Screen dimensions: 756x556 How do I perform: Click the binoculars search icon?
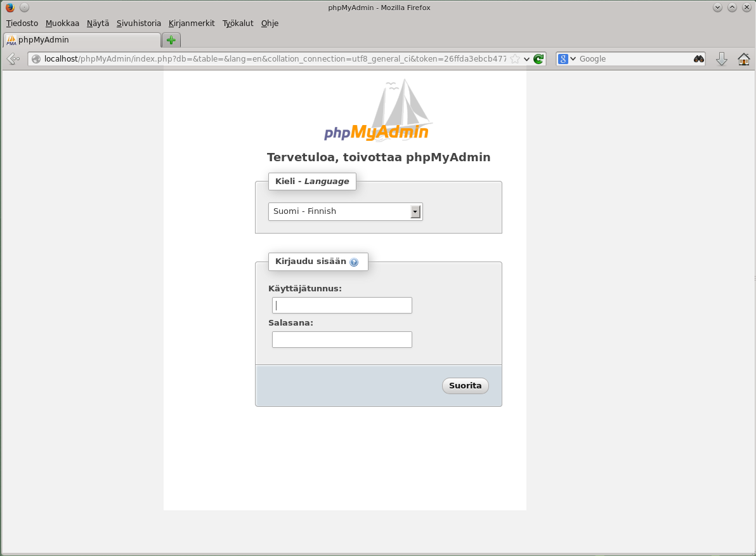[x=699, y=59]
